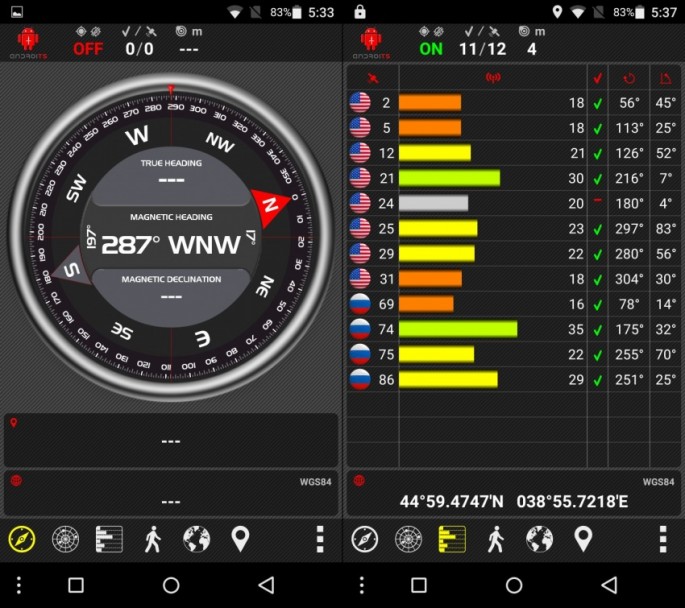Screen dimensions: 685x608
Task: Expand the three-dot overflow menu on right screen
Action: pos(662,539)
